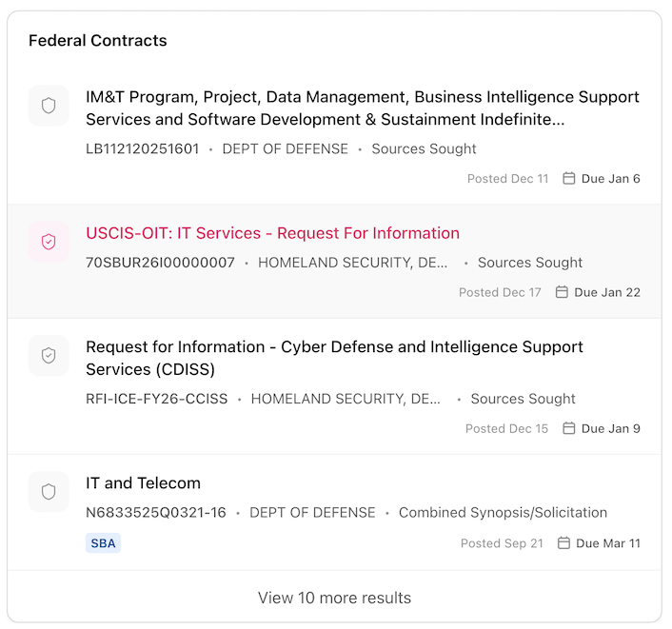Image resolution: width=672 pixels, height=629 pixels.
Task: Click solicitation ID 70SBUR26I00000007
Action: (160, 263)
